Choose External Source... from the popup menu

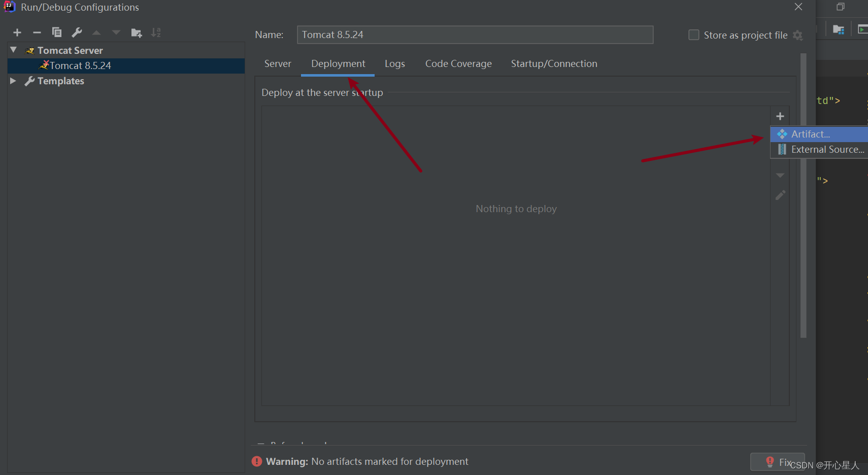(x=819, y=149)
